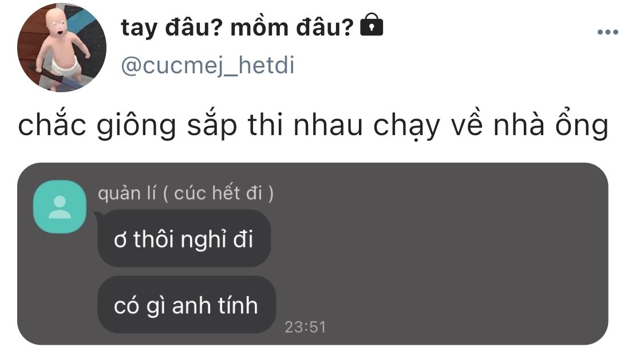This screenshot has height=355, width=644.
Task: Click the word "tính" in second message
Action: [236, 305]
